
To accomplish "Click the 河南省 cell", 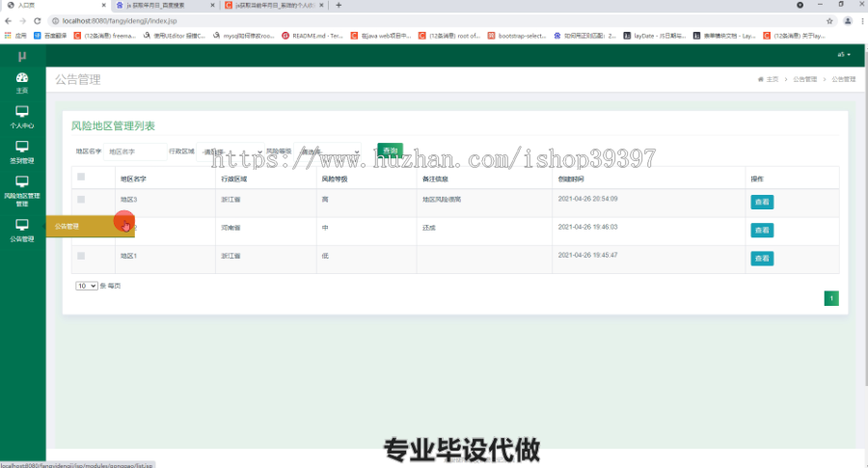I will point(231,228).
